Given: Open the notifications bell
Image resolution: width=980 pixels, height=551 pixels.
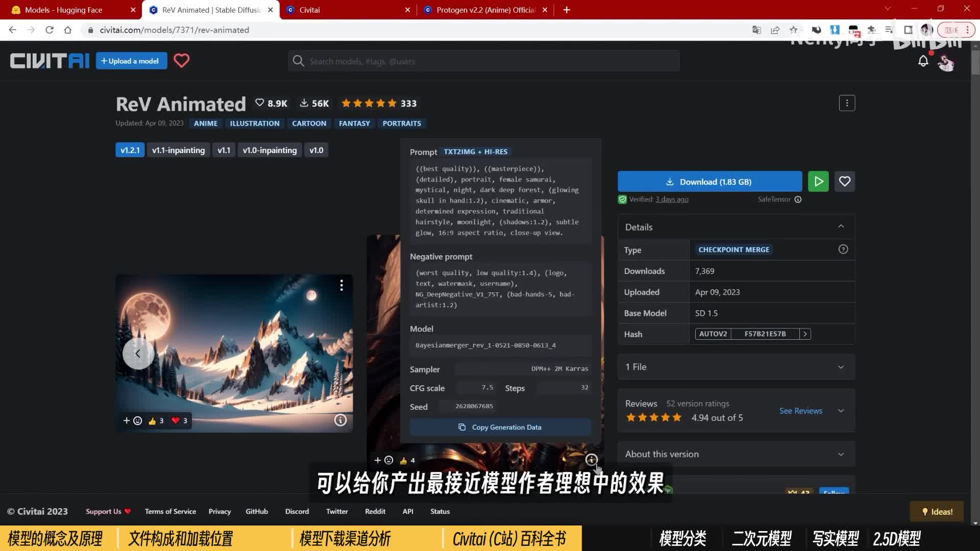Looking at the screenshot, I should [923, 62].
